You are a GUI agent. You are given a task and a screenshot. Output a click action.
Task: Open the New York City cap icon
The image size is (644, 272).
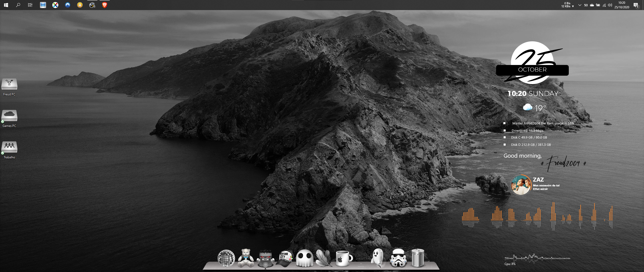[285, 258]
